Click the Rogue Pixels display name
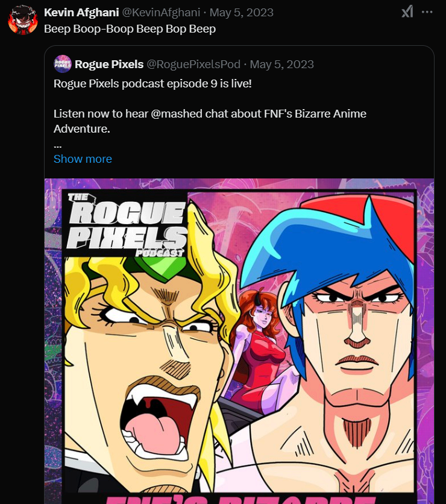The height and width of the screenshot is (504, 446). coord(109,64)
